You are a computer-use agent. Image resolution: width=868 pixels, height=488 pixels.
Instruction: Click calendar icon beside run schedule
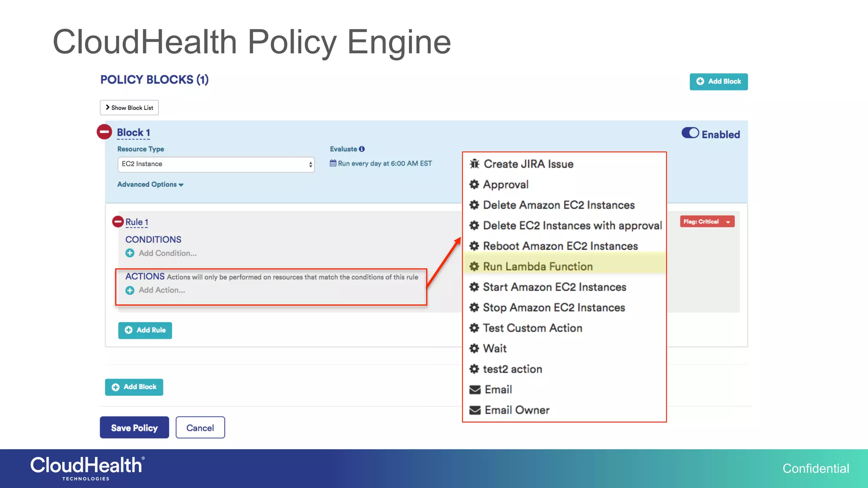[333, 163]
